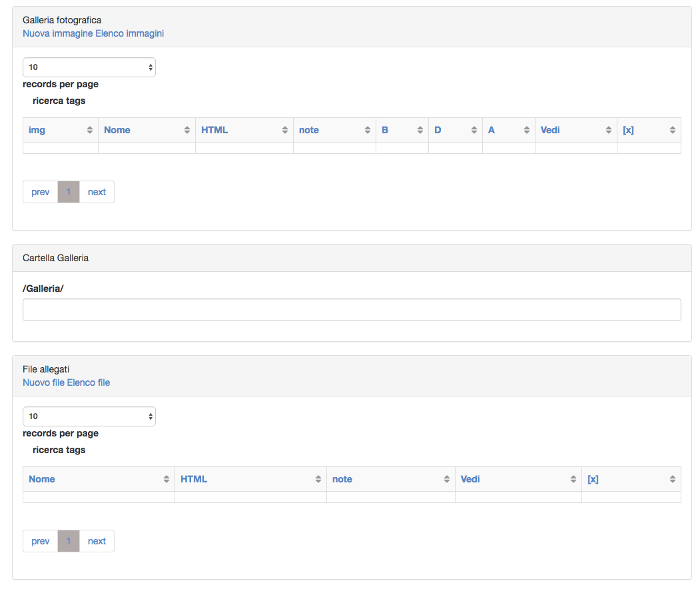Image resolution: width=700 pixels, height=589 pixels.
Task: Sort gallery table by note column
Action: tap(334, 130)
